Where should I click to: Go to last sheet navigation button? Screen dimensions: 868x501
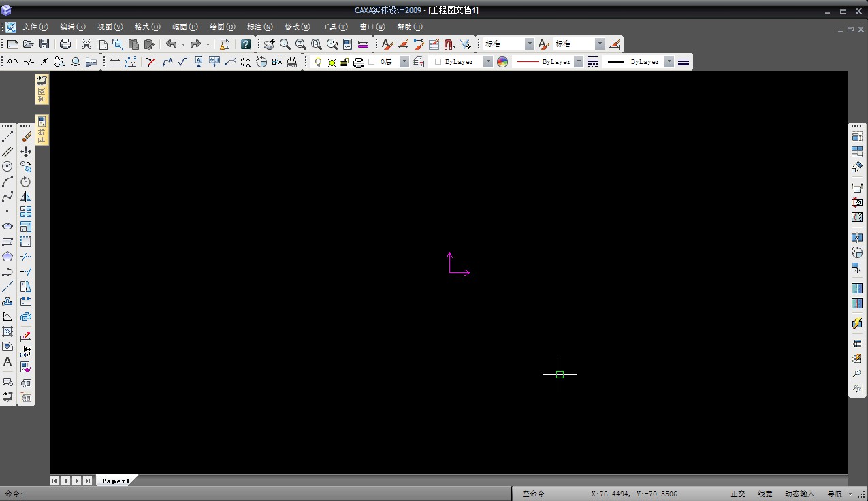(x=88, y=481)
